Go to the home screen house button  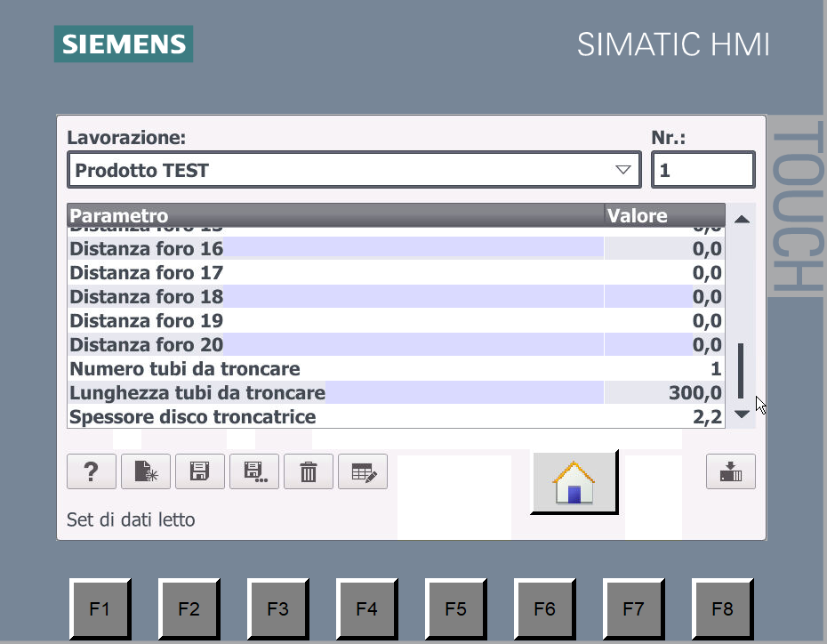(574, 482)
